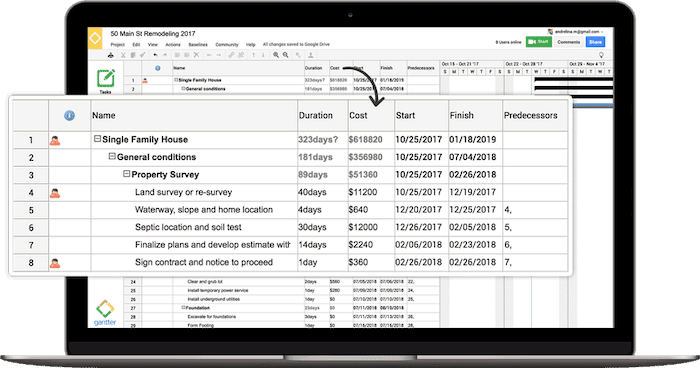Screen dimensions: 700x368
Task: Click the lightbulb tips icon
Action: click(x=601, y=55)
